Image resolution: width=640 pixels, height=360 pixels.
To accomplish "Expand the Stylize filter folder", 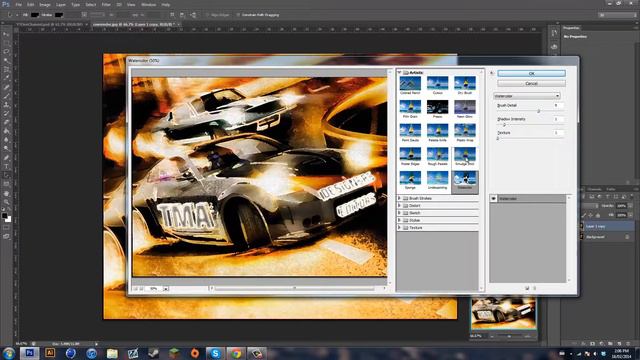I will pos(400,220).
